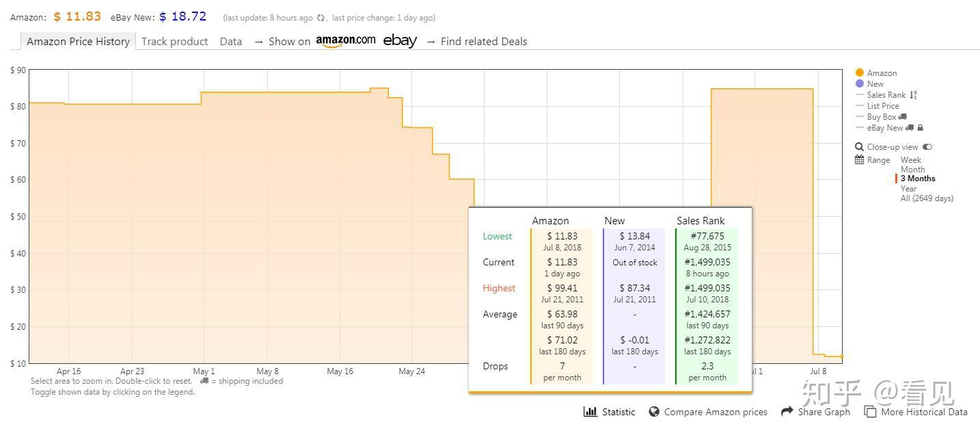The image size is (980, 433).
Task: Click the current price point at graph end
Action: click(x=842, y=356)
